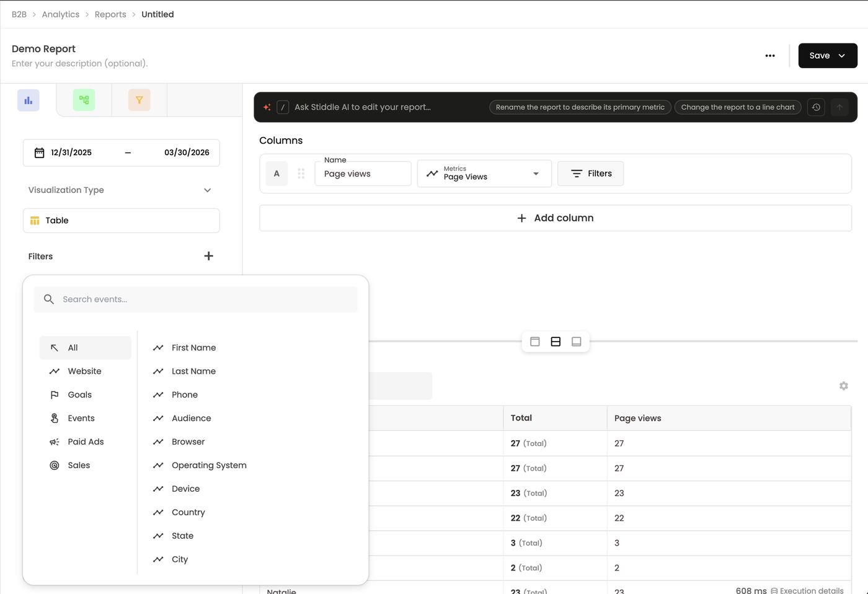The width and height of the screenshot is (868, 594).
Task: Select the Goals category
Action: (86, 395)
